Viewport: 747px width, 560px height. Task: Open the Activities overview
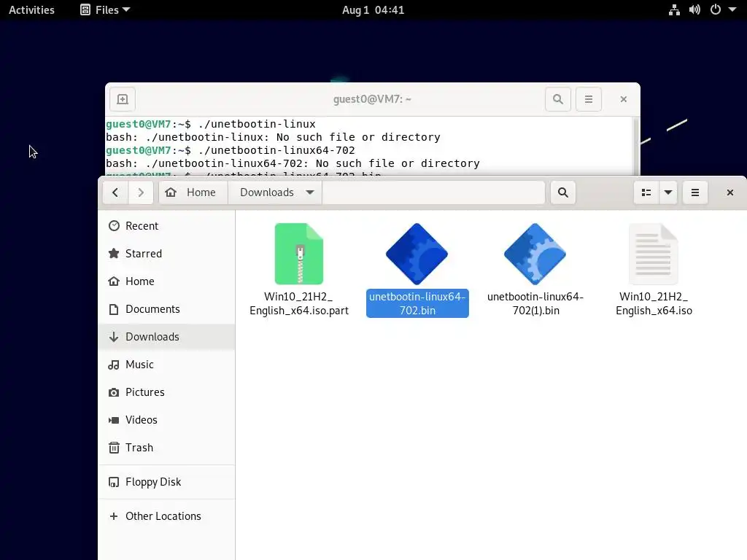click(x=31, y=9)
